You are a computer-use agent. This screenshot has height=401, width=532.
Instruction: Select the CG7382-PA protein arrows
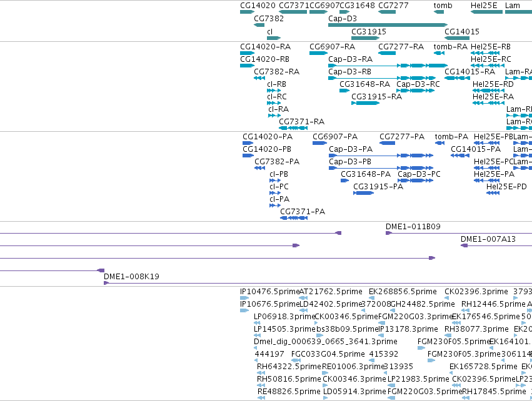click(x=259, y=168)
